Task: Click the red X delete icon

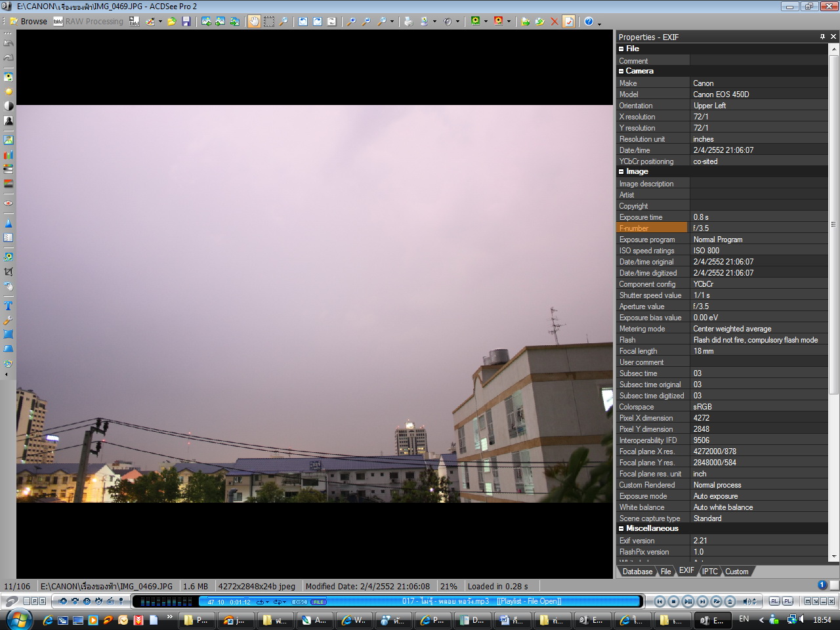Action: point(555,22)
